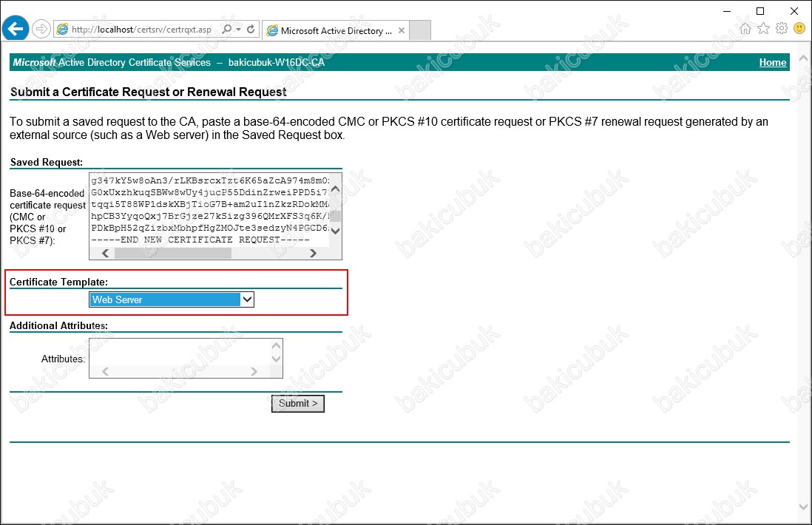Click the 'Saved Request:' label
The image size is (812, 525).
click(x=46, y=162)
